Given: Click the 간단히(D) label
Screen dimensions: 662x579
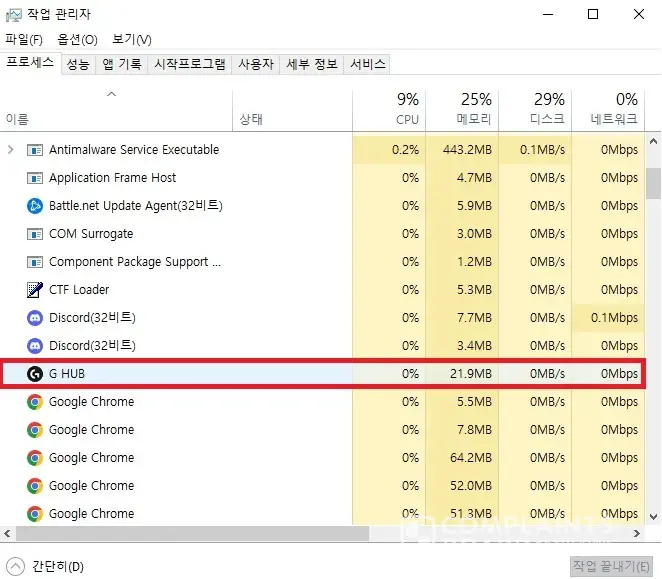Looking at the screenshot, I should pos(58,566).
